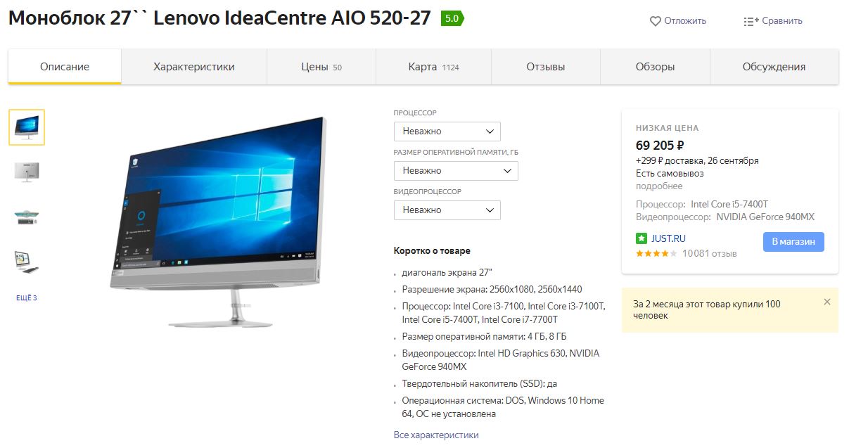Dismiss the yellow purchase notice with the X

point(827,302)
